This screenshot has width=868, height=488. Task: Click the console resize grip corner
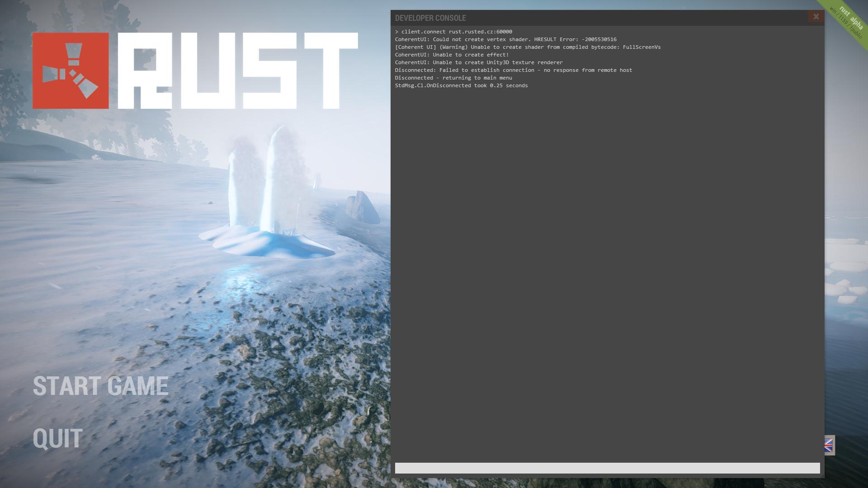pyautogui.click(x=821, y=475)
